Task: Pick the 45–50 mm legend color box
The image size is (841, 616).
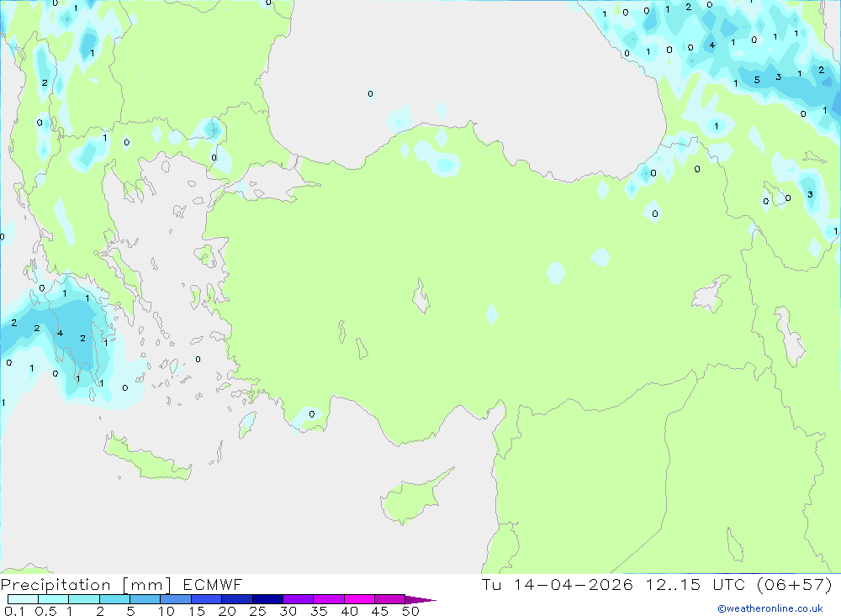Action: point(389,599)
